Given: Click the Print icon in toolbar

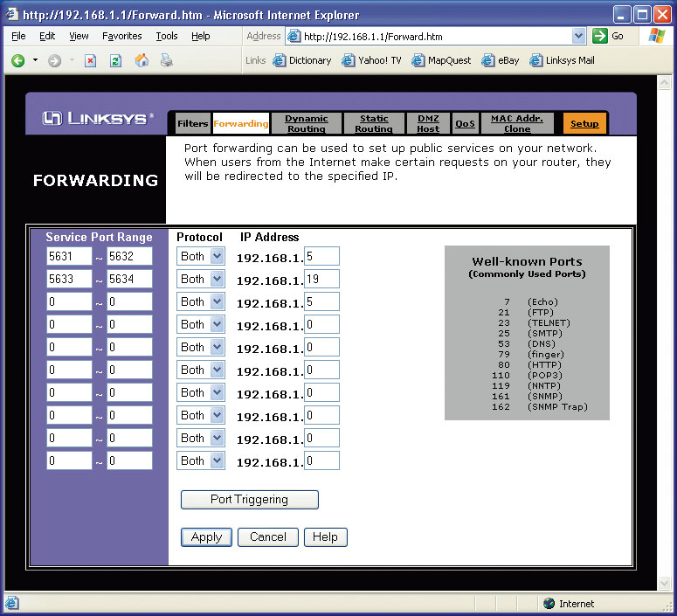Looking at the screenshot, I should 167,60.
